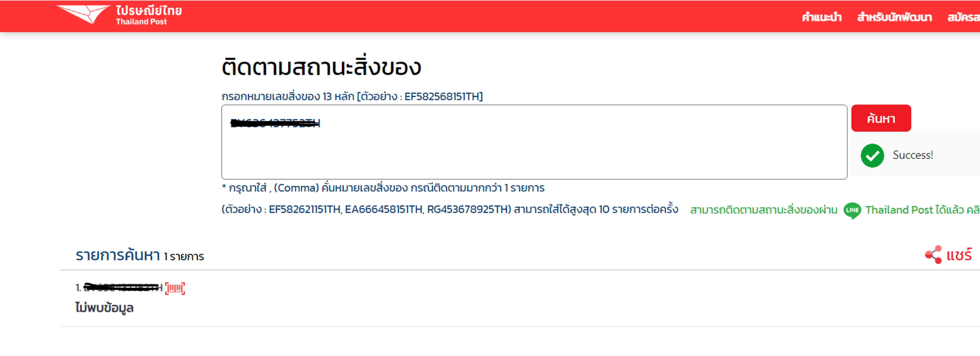The width and height of the screenshot is (980, 356).
Task: Click the รายการค้นหา results heading
Action: [118, 255]
